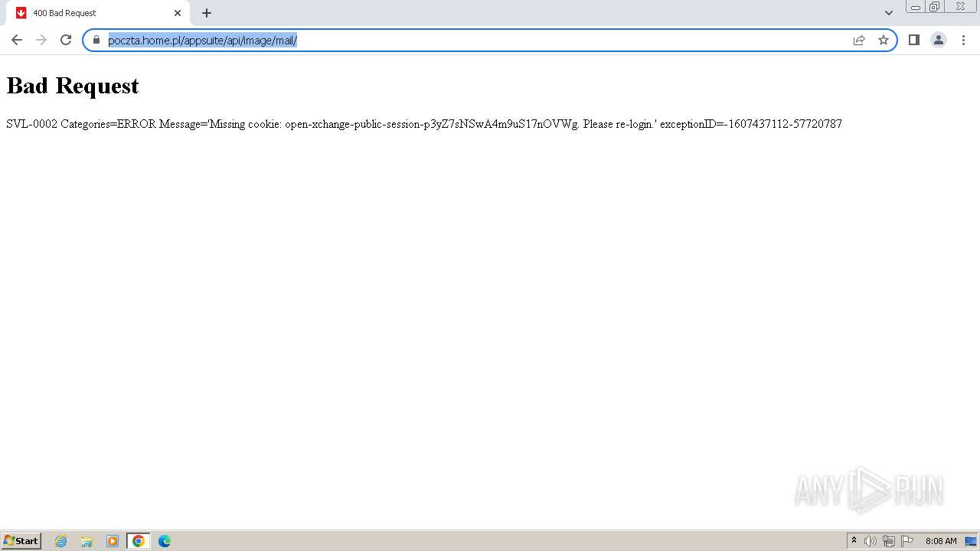Minimize the Chrome window
The image size is (980, 551).
pyautogui.click(x=916, y=7)
